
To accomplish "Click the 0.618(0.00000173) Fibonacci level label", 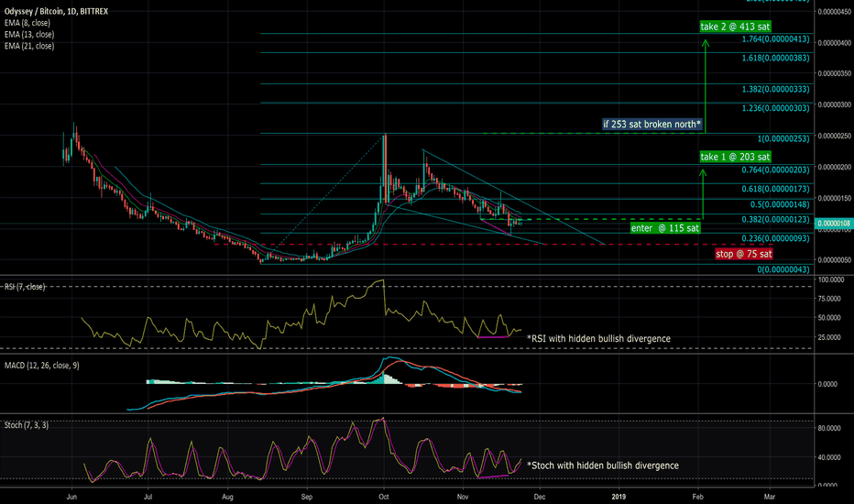I will tap(775, 189).
